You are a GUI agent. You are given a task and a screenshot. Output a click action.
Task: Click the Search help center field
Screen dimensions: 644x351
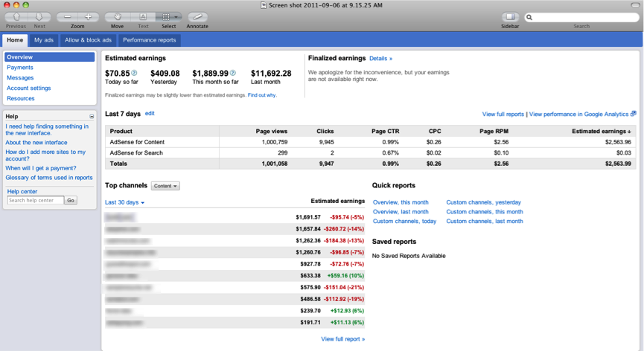(35, 200)
